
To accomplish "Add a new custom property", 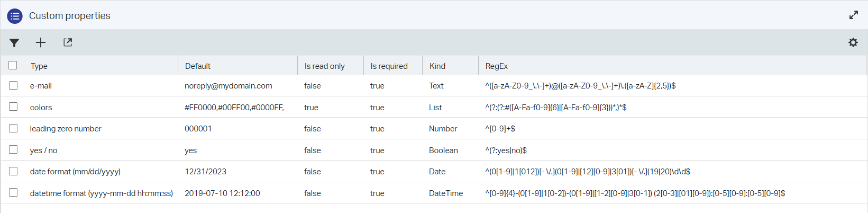I will (x=41, y=43).
